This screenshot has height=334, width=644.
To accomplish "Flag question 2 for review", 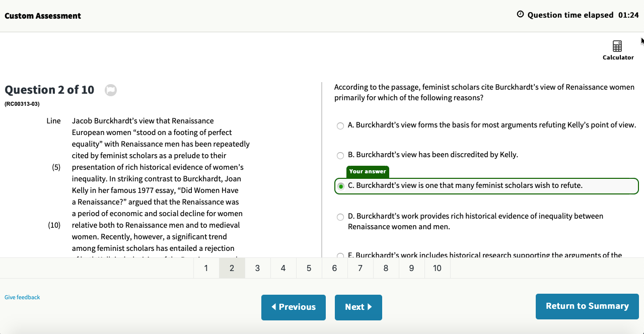I will click(x=111, y=90).
